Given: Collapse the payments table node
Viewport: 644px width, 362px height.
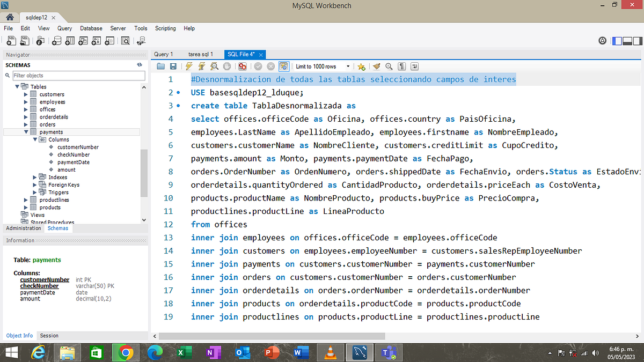Looking at the screenshot, I should [x=26, y=132].
